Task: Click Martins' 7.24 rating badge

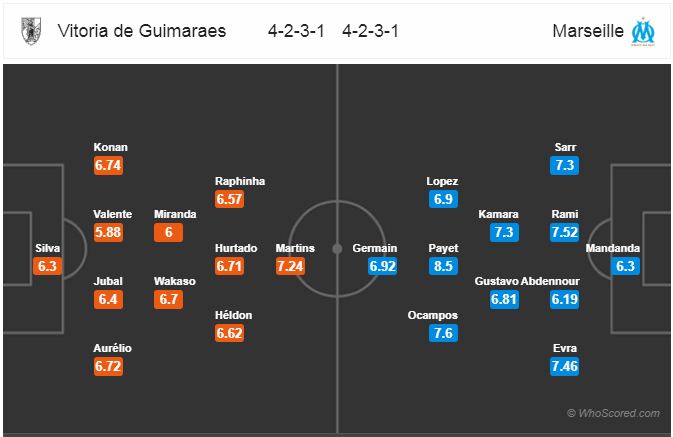Action: point(294,266)
